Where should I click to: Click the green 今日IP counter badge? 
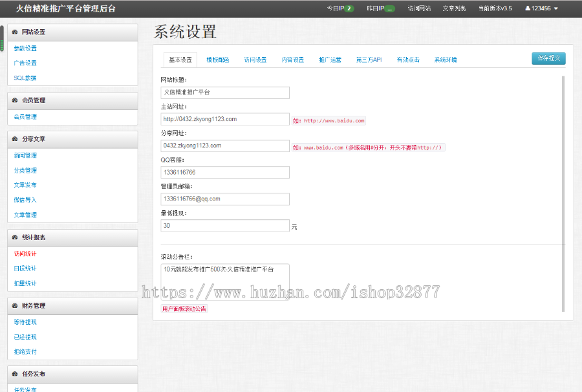tap(349, 8)
